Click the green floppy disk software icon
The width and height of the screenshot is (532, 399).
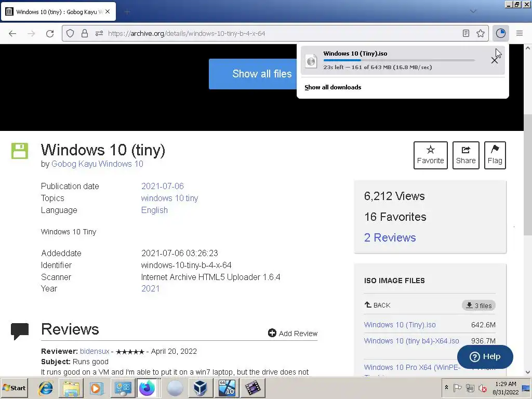20,151
